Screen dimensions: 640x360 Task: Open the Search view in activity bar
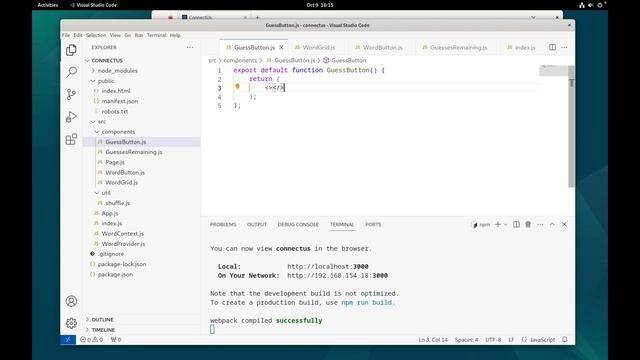click(71, 72)
